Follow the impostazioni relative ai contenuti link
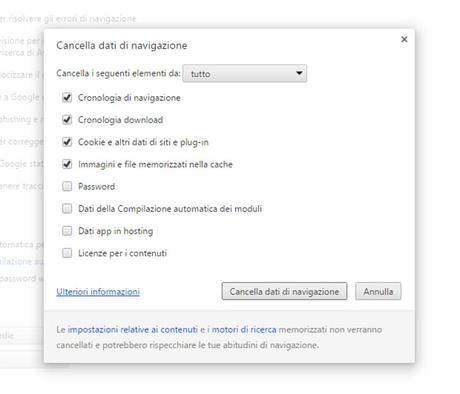The width and height of the screenshot is (460, 394). pos(133,330)
